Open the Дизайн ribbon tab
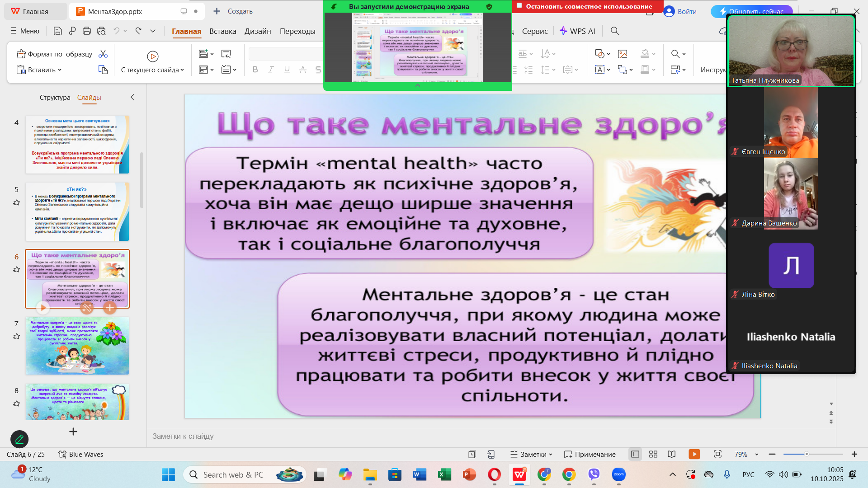The width and height of the screenshot is (868, 488). pyautogui.click(x=257, y=31)
